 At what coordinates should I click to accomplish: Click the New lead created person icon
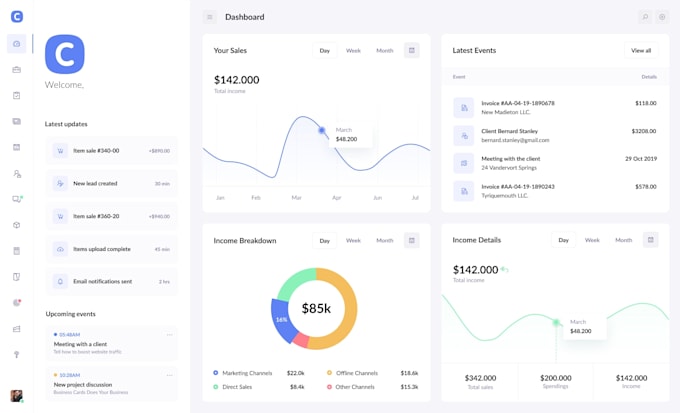tap(60, 184)
